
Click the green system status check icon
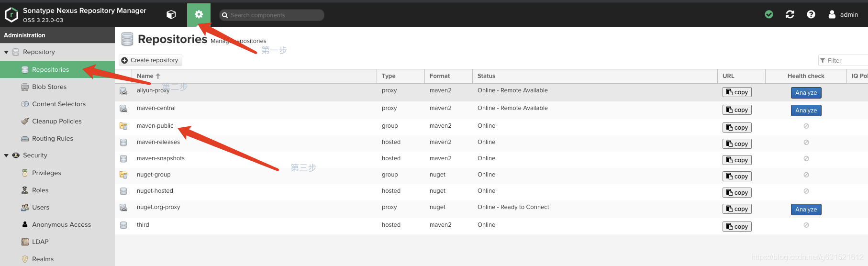769,14
